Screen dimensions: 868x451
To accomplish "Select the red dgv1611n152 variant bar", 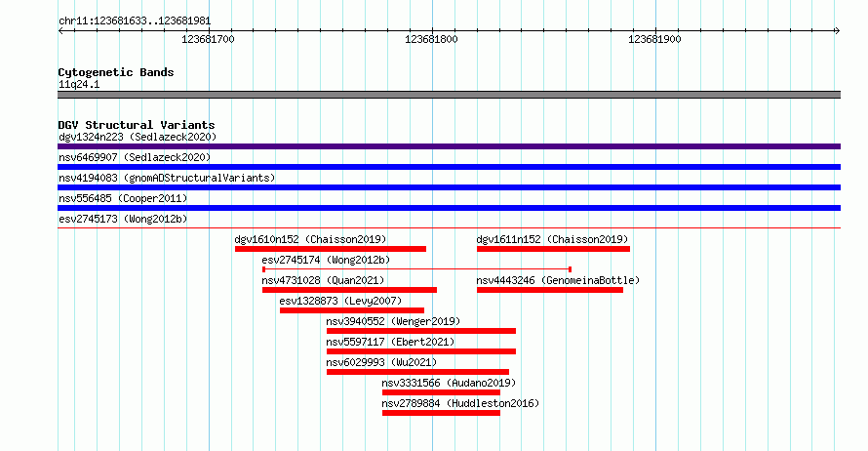I will (553, 249).
